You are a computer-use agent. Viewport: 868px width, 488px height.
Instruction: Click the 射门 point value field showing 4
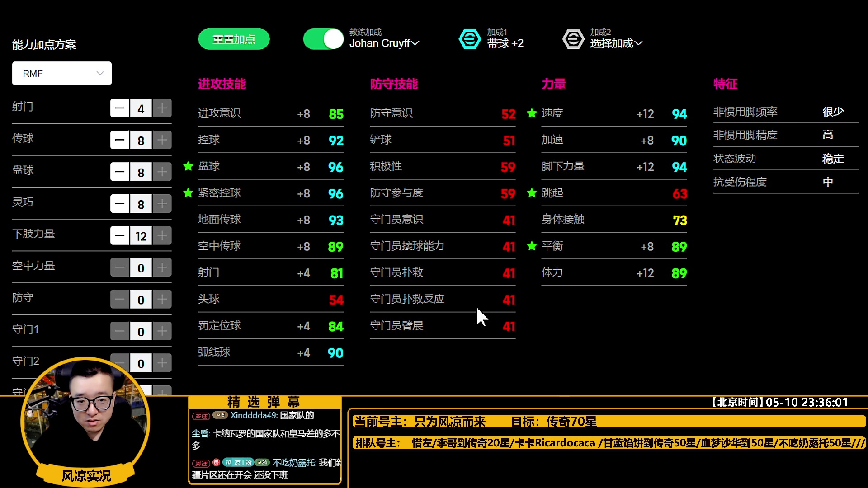pos(141,108)
